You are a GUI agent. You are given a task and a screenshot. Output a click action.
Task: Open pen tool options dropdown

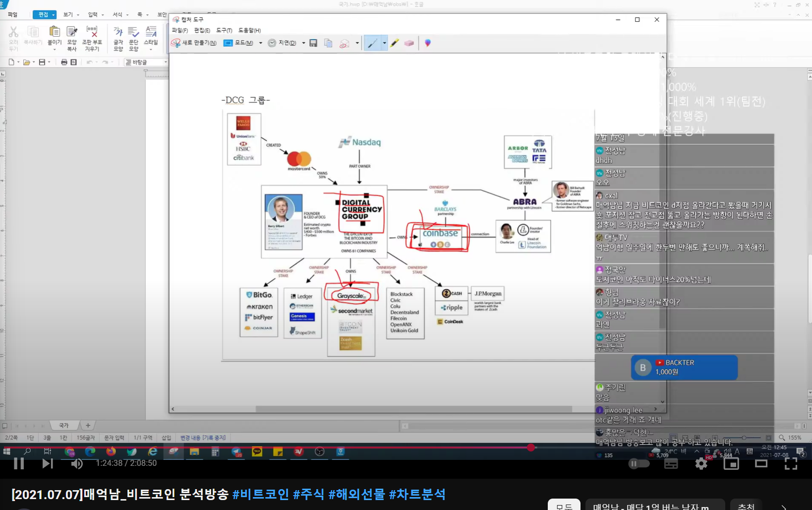pos(384,43)
